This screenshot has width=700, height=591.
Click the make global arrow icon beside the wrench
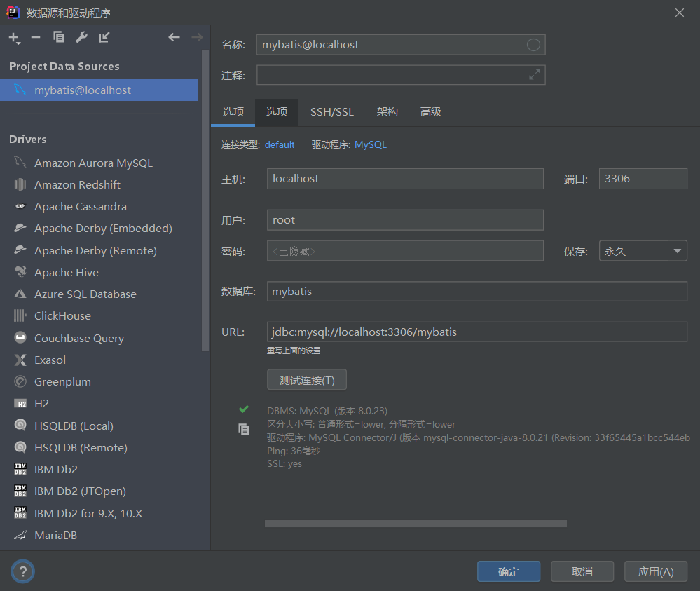coord(104,38)
